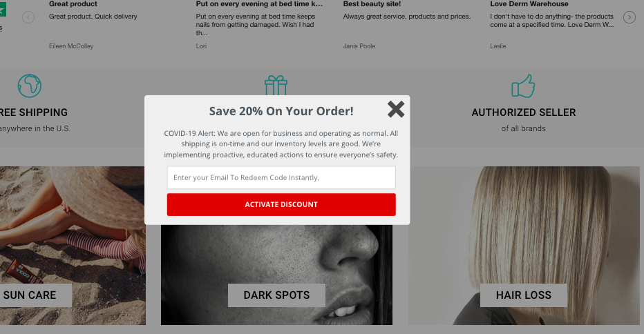Click the thumbs-up authorized seller icon
644x334 pixels.
point(523,86)
